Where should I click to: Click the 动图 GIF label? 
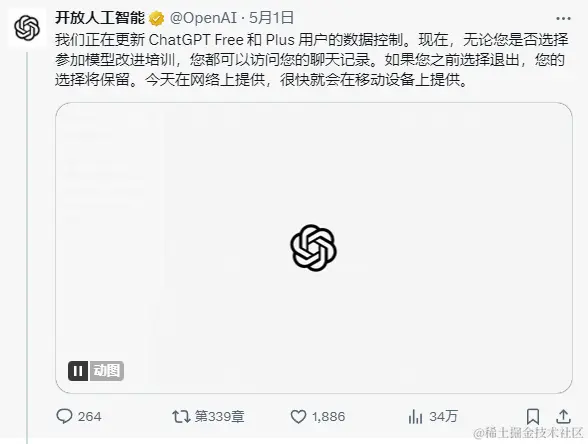point(106,371)
